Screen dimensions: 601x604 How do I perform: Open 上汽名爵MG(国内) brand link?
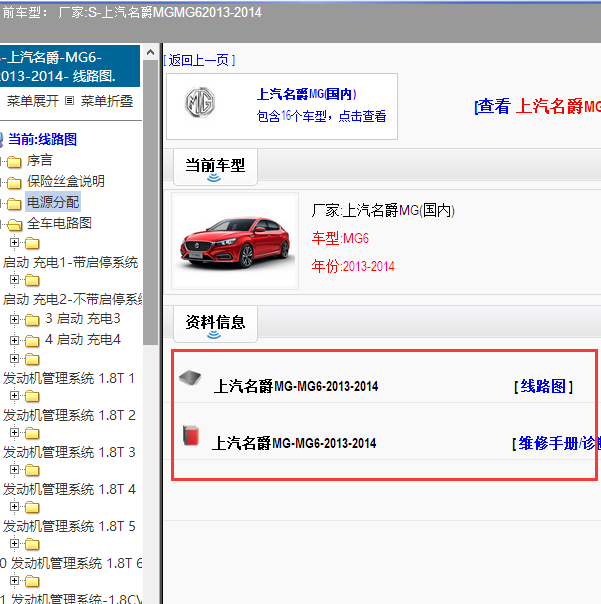(307, 94)
